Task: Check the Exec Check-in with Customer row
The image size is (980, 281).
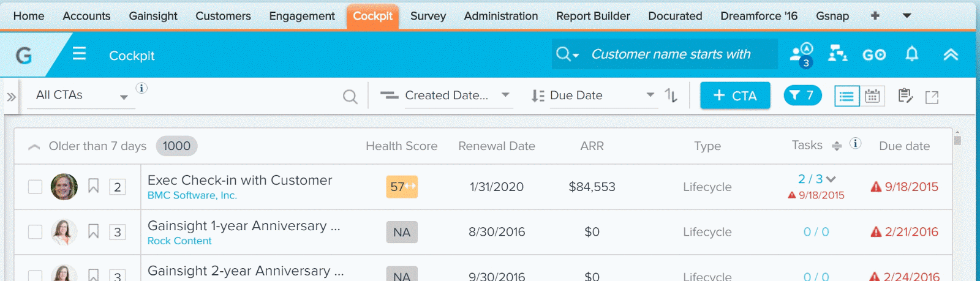Action: pos(35,187)
